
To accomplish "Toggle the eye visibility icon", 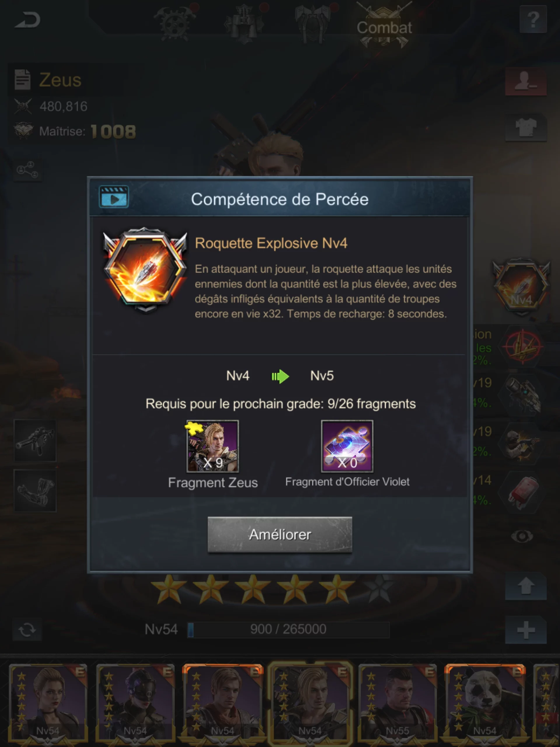I will coord(522,536).
